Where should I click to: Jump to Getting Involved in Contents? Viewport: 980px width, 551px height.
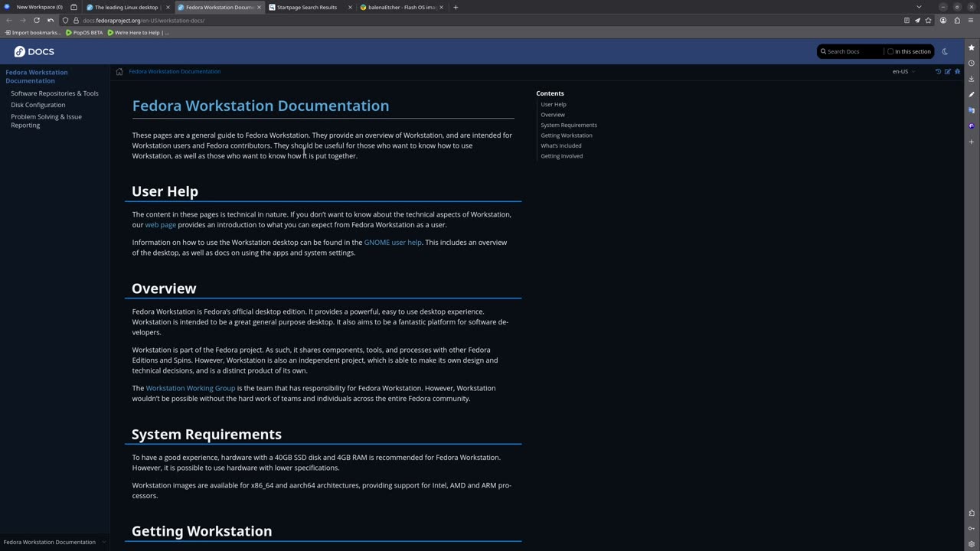[562, 156]
